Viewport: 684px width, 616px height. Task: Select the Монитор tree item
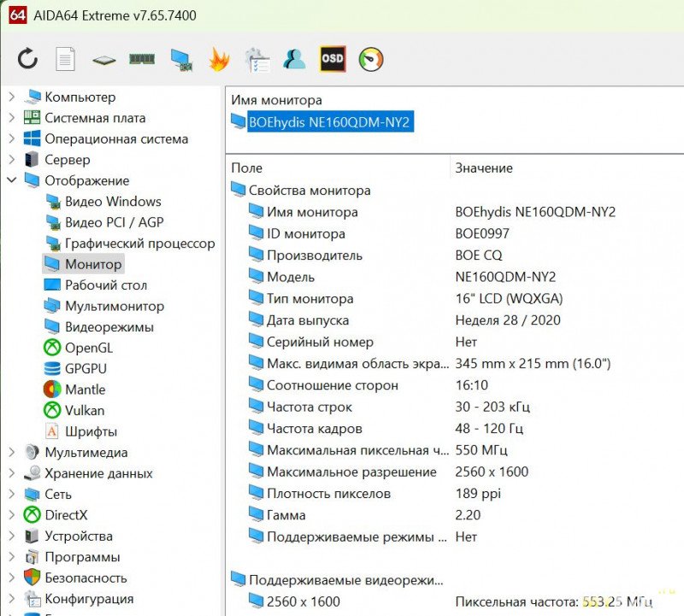83,264
